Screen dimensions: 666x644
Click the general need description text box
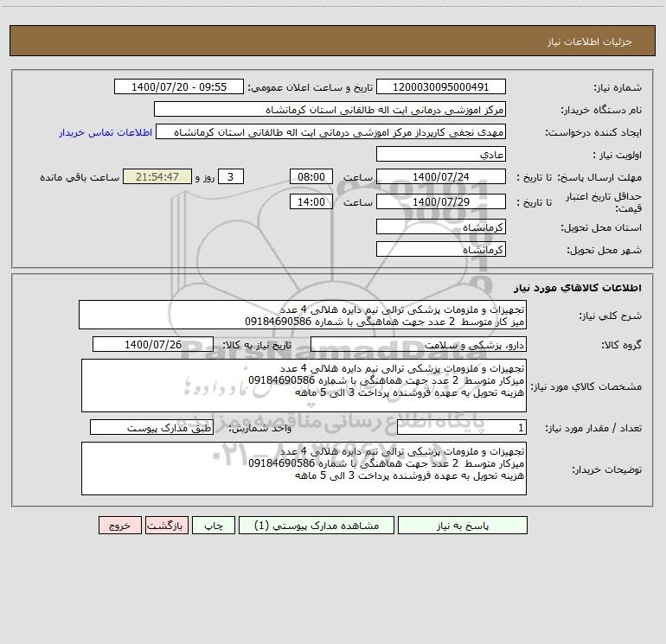point(303,315)
